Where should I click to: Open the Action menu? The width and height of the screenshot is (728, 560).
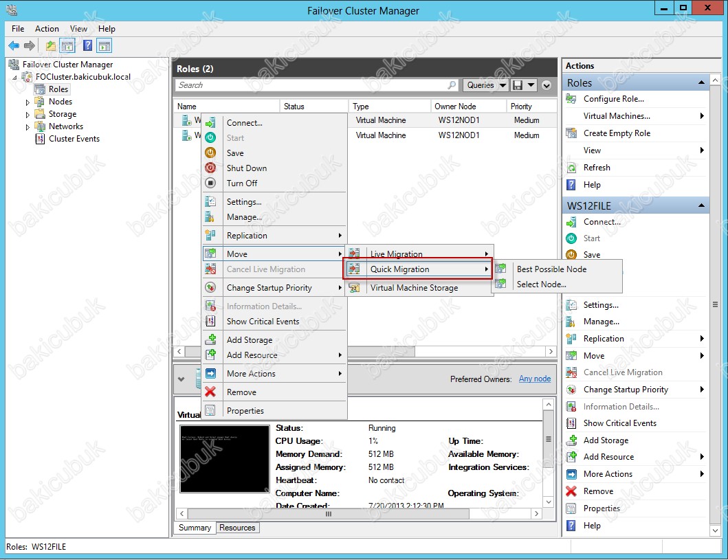click(47, 29)
